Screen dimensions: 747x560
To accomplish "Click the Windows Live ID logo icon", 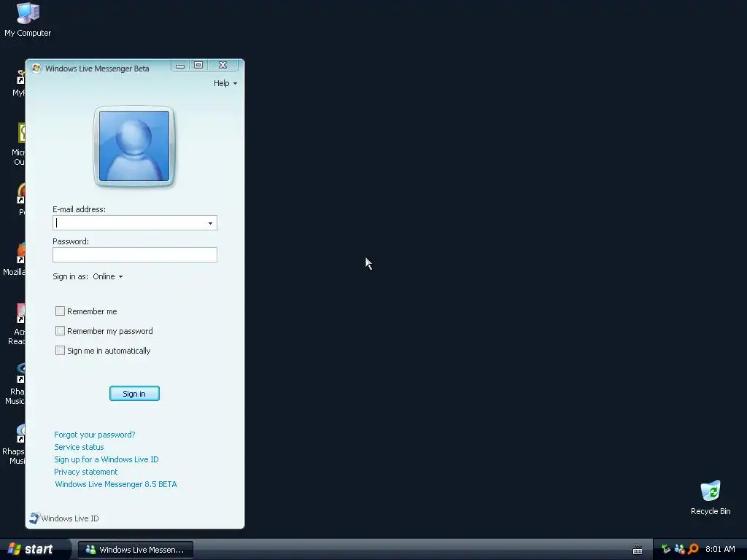I will pos(34,518).
